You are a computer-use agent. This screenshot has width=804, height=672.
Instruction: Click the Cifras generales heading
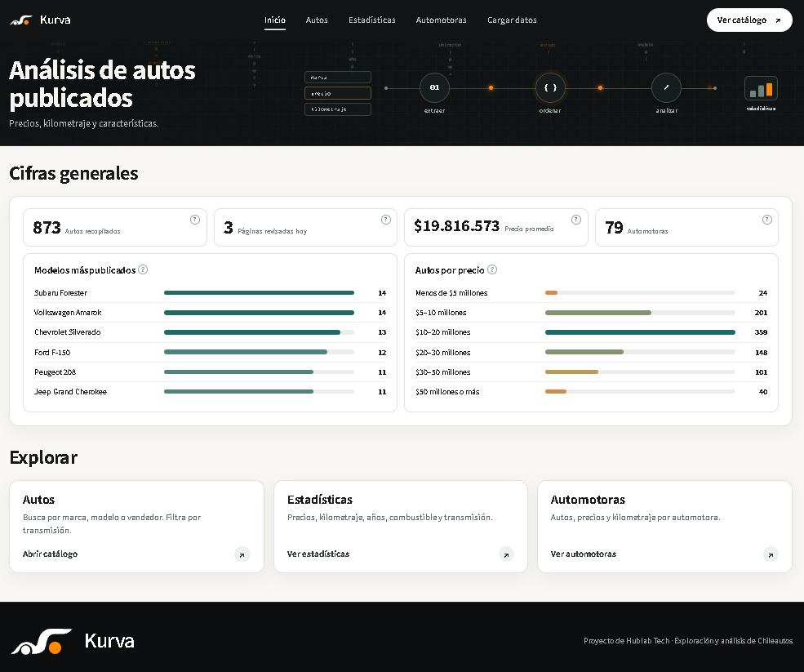(73, 173)
